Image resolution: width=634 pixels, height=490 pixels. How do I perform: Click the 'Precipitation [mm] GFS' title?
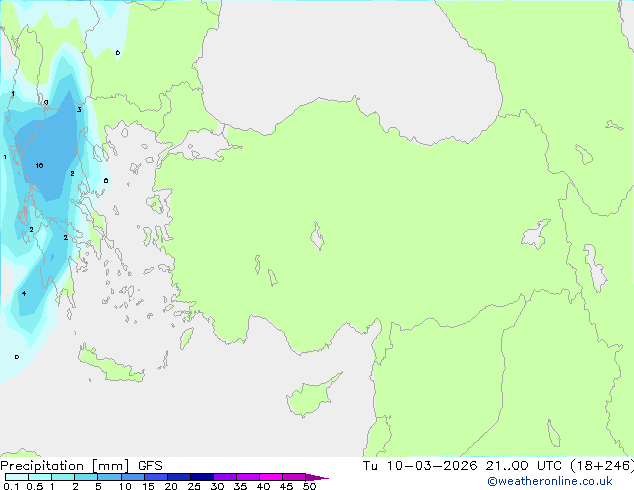[x=81, y=466]
